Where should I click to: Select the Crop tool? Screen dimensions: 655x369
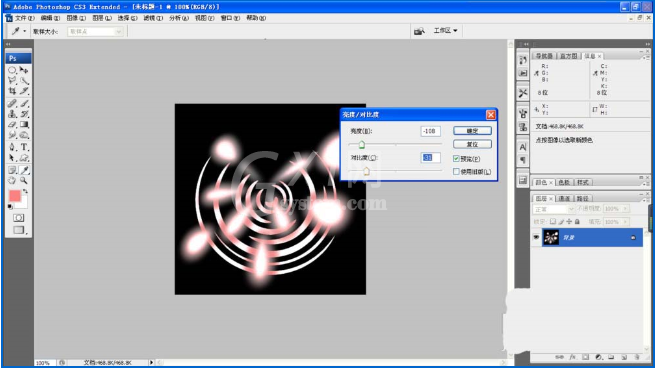click(x=12, y=91)
